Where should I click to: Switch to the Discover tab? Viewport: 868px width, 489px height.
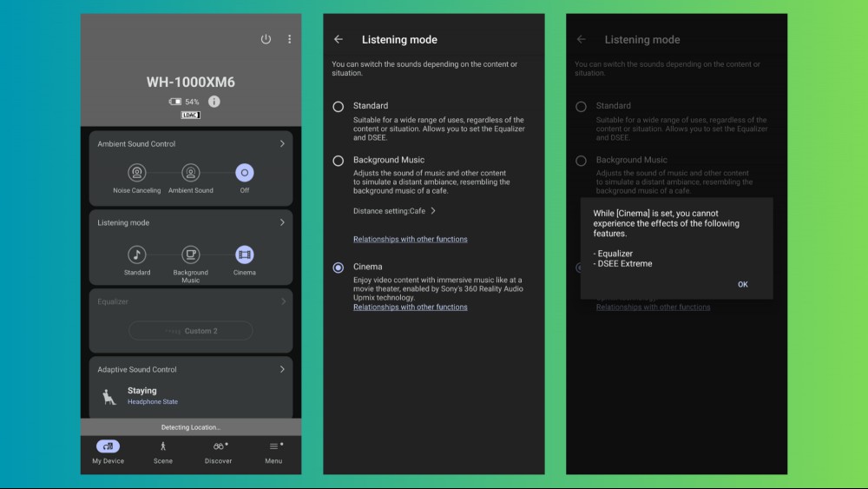[218, 453]
